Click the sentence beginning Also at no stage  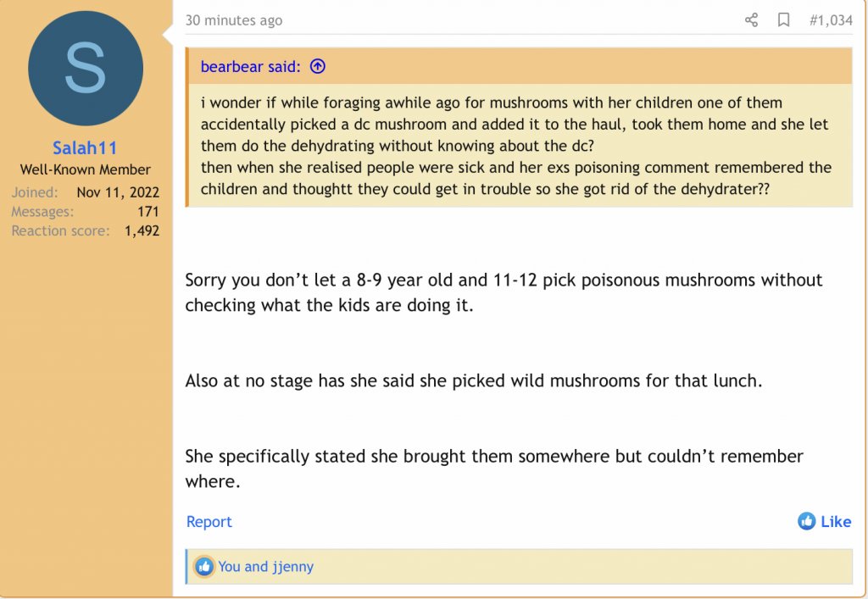(x=473, y=380)
